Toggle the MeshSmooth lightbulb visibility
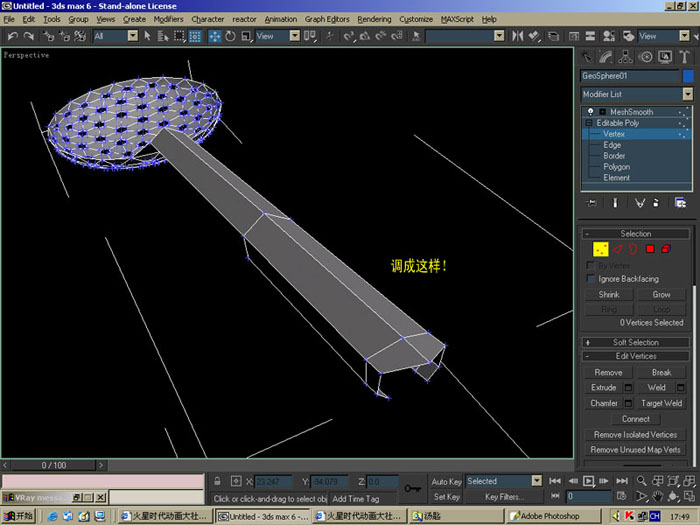The width and height of the screenshot is (700, 525). point(591,112)
